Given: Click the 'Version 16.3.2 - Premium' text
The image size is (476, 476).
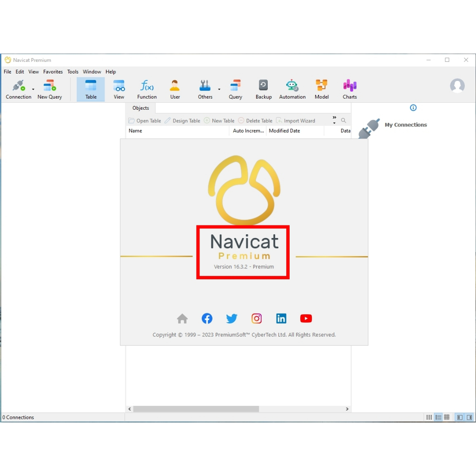Looking at the screenshot, I should click(x=244, y=266).
